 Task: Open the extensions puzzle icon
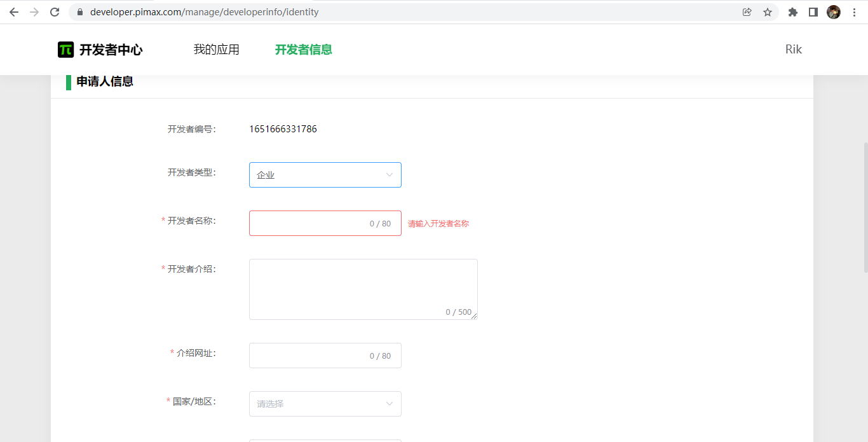(793, 12)
